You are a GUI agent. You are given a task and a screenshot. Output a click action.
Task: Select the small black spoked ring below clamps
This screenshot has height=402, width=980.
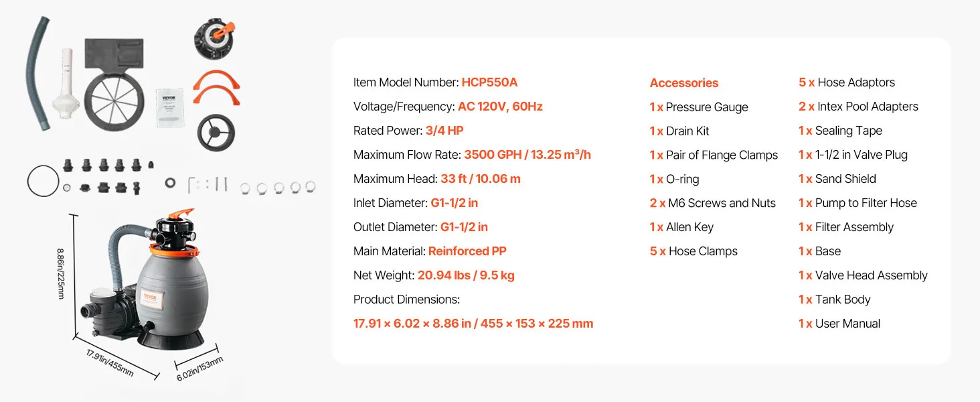(216, 132)
